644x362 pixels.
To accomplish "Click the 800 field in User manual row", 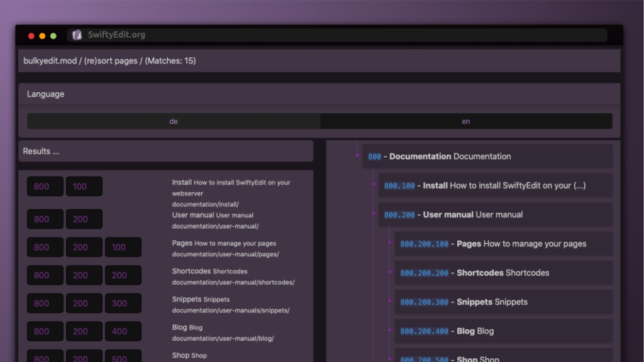I will coord(45,219).
